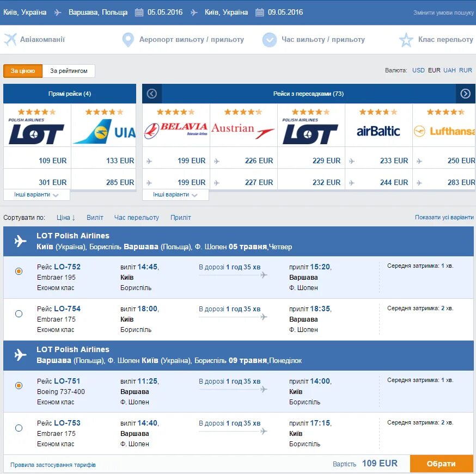This screenshot has width=476, height=474.
Task: Expand Інші варіанти under direct flights
Action: (36, 195)
